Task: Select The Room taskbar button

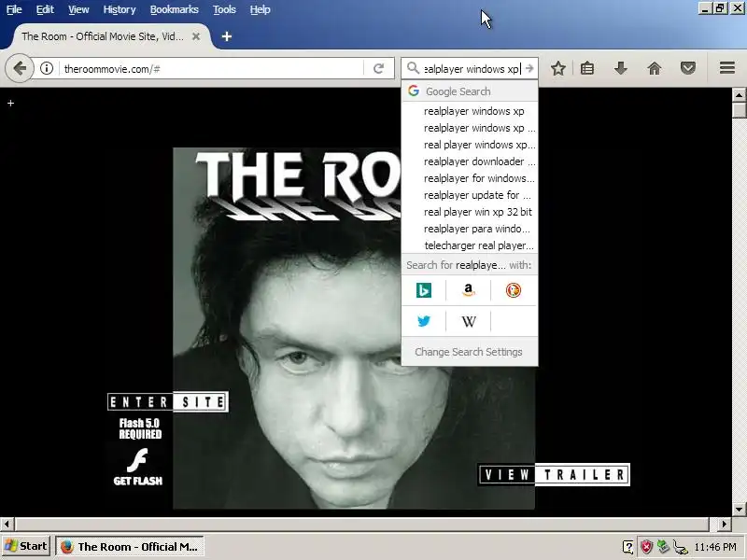Action: tap(130, 547)
